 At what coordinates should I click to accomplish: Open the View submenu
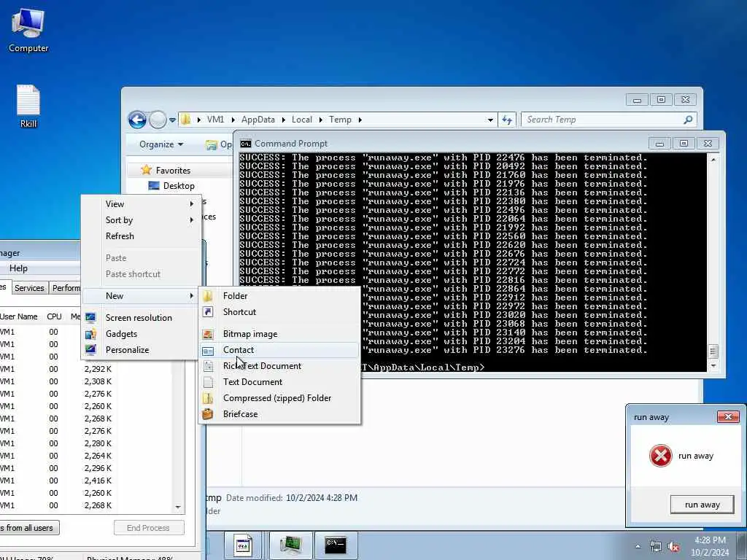141,204
